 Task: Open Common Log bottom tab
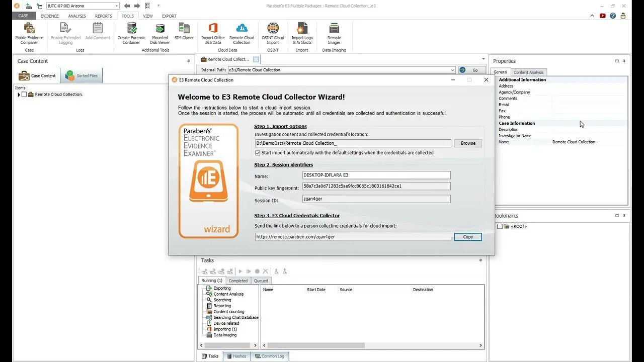[x=270, y=356]
